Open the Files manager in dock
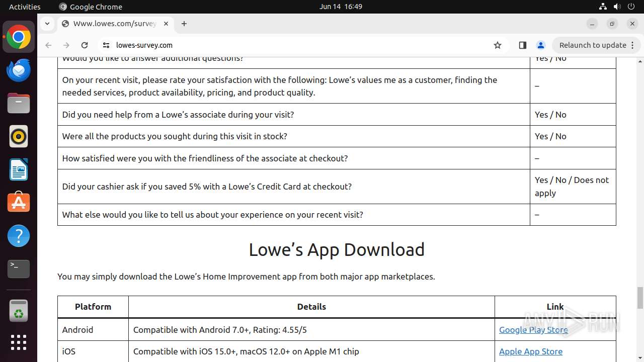 (19, 104)
